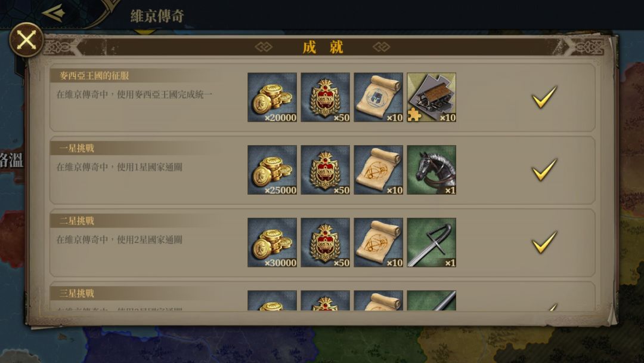Image resolution: width=644 pixels, height=363 pixels.
Task: Tap the medal ×50 in 二星挑戰 row
Action: [x=326, y=242]
